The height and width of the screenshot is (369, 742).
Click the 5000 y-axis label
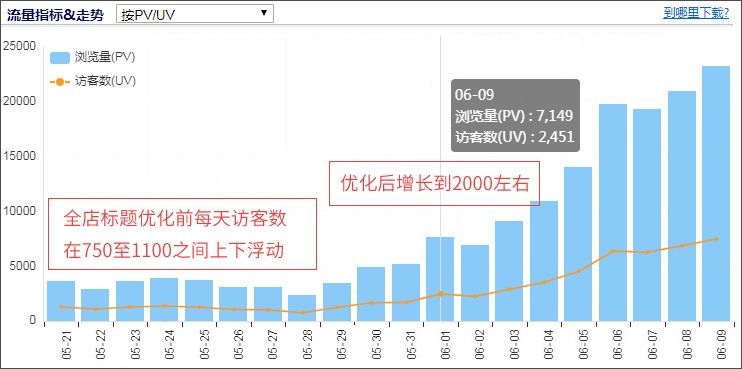click(22, 266)
